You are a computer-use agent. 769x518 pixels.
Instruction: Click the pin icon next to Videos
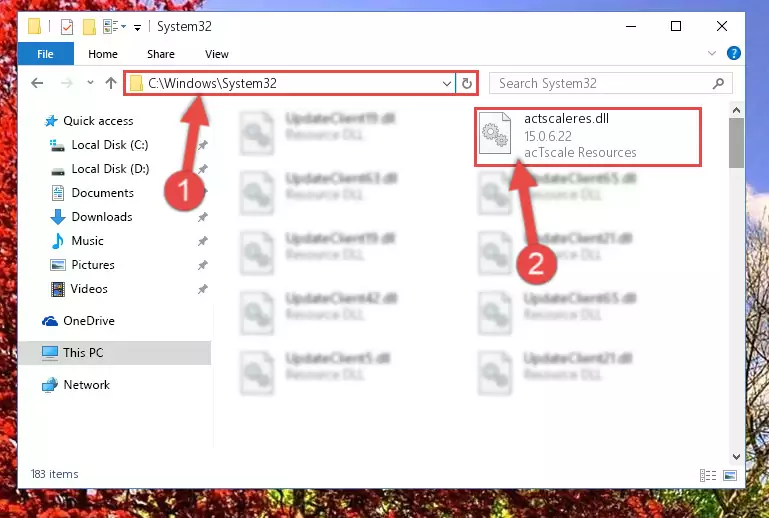tap(202, 289)
